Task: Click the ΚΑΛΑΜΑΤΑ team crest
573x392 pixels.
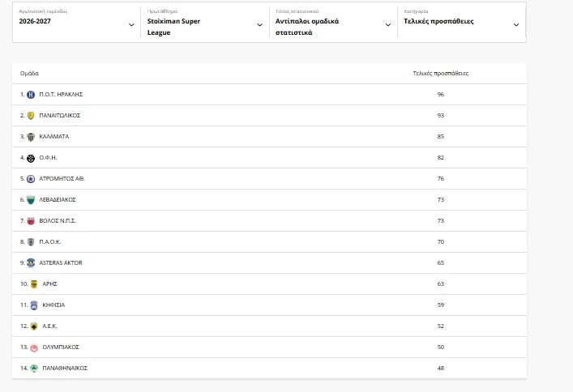Action: [31, 137]
